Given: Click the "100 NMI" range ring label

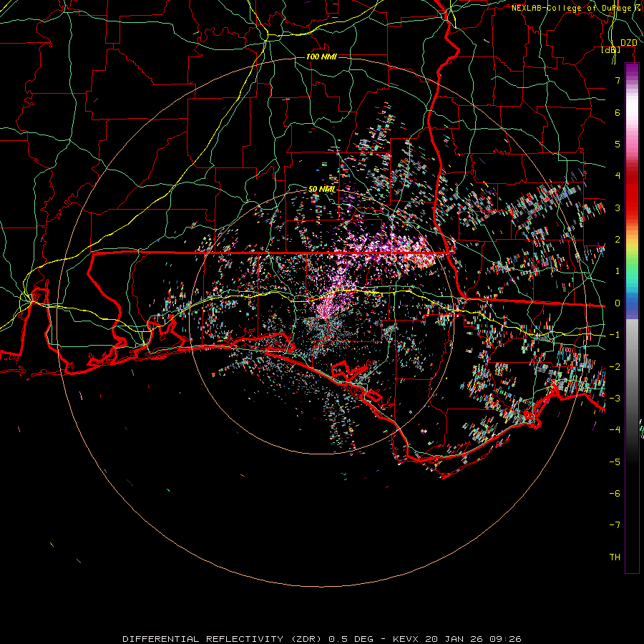Looking at the screenshot, I should 321,57.
